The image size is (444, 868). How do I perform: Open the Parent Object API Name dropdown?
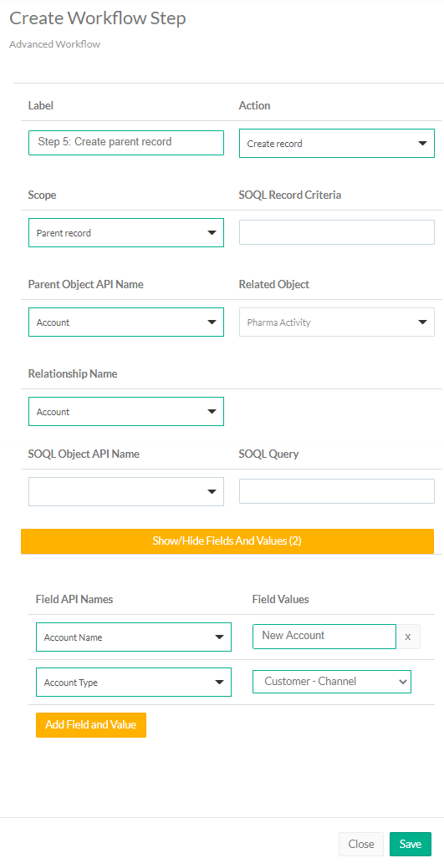pos(125,322)
